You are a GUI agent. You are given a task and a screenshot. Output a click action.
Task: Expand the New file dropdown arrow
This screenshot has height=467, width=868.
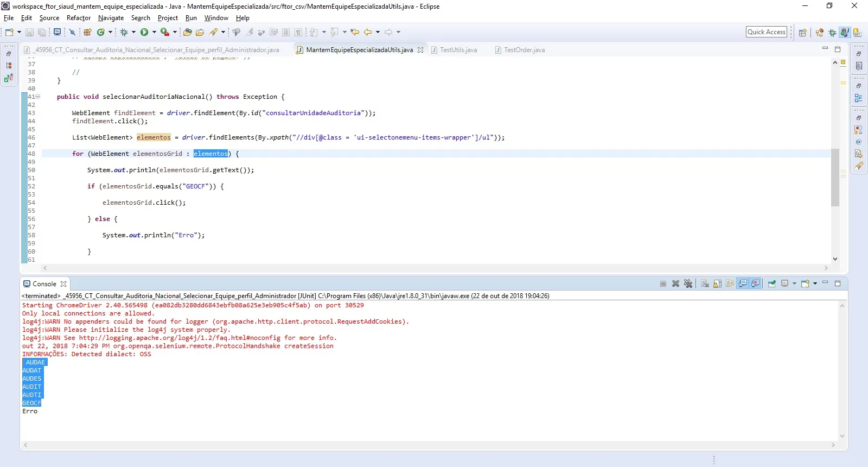pyautogui.click(x=19, y=32)
